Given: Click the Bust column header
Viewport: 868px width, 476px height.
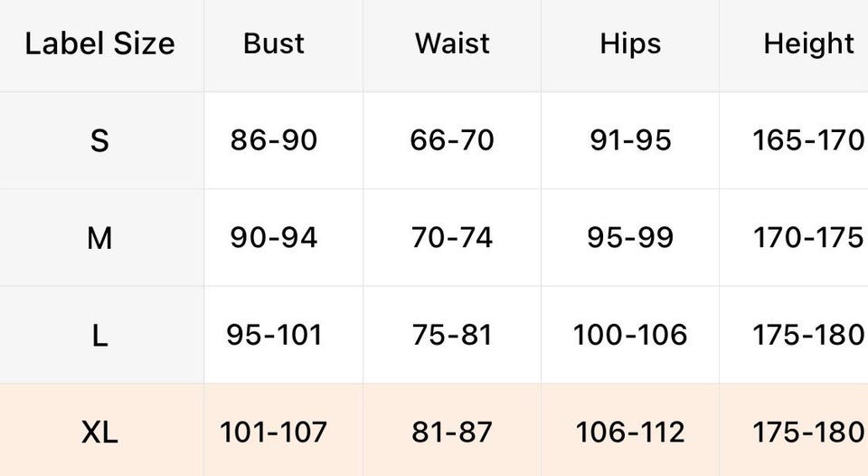Looking at the screenshot, I should pos(274,44).
